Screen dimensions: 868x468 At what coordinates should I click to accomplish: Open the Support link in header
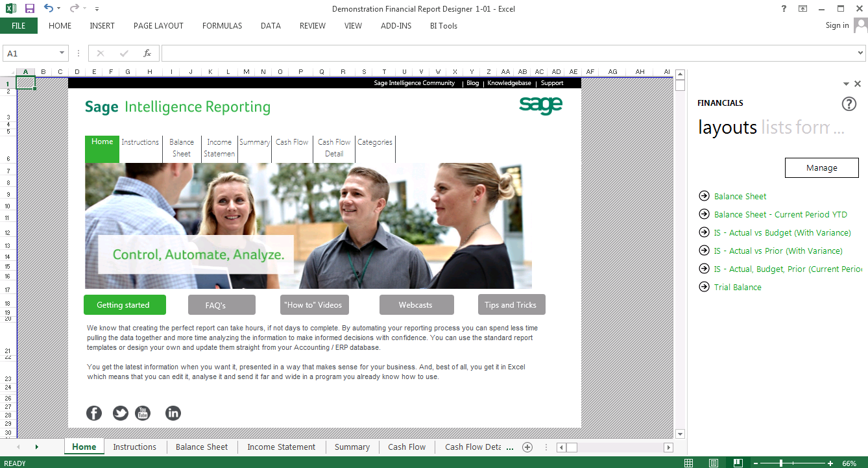point(552,83)
